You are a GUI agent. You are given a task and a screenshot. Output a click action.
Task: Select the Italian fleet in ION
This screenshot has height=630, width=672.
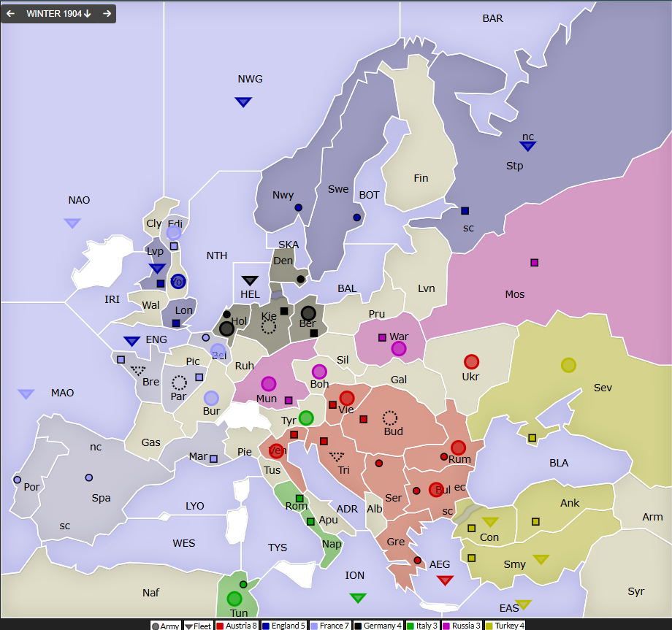coord(358,597)
